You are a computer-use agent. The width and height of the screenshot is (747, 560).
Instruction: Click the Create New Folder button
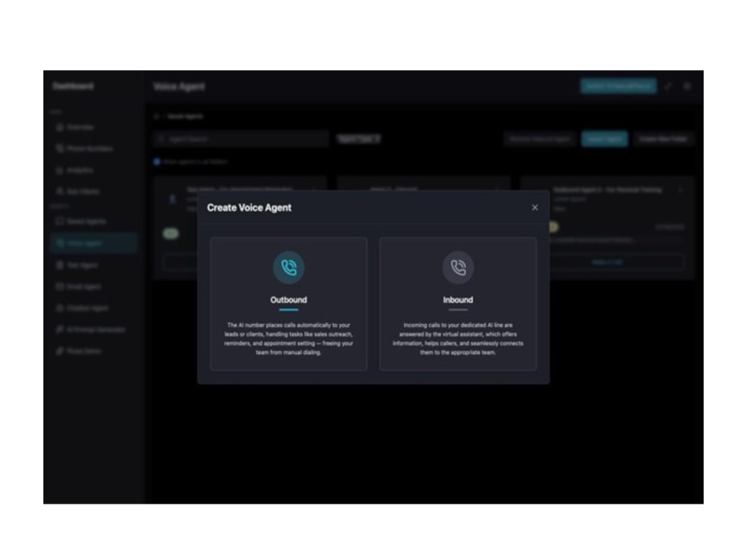tap(663, 139)
